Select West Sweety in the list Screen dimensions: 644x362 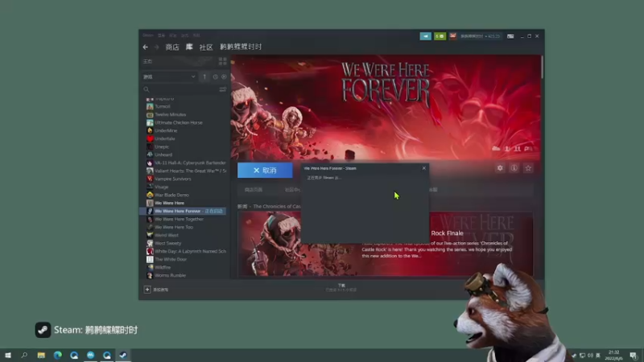(167, 244)
